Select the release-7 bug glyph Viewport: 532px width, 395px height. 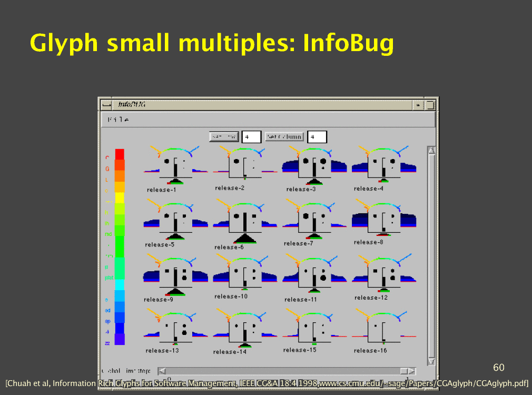point(314,220)
